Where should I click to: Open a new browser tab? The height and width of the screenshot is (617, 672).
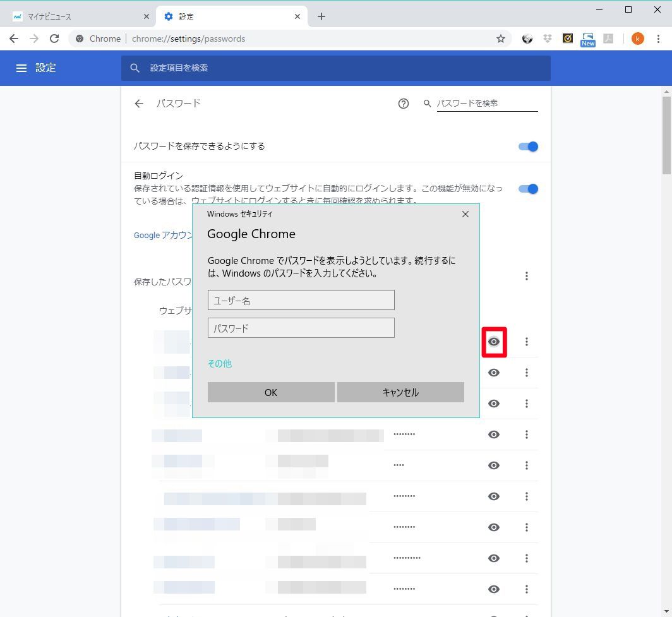click(x=321, y=16)
